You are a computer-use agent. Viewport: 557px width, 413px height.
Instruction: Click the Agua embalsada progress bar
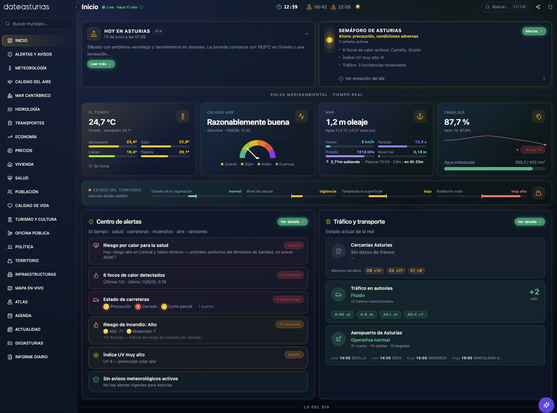[x=494, y=169]
